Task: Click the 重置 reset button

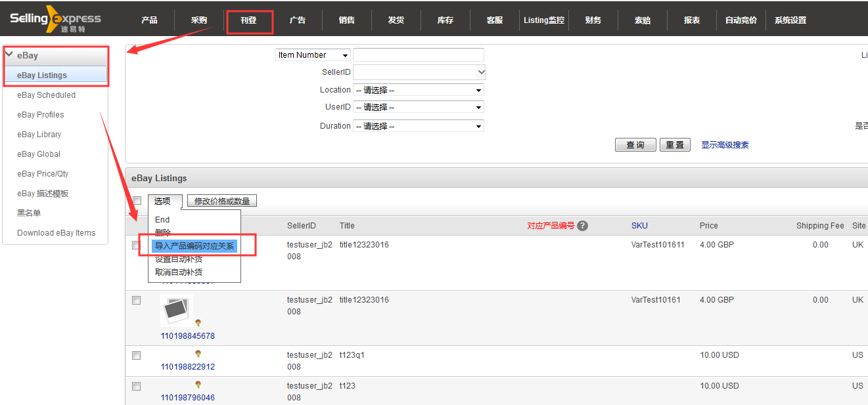Action: 675,145
